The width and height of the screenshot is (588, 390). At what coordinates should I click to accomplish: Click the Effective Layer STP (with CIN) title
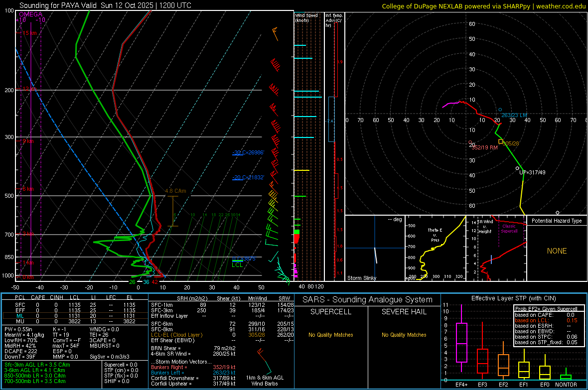coord(513,298)
